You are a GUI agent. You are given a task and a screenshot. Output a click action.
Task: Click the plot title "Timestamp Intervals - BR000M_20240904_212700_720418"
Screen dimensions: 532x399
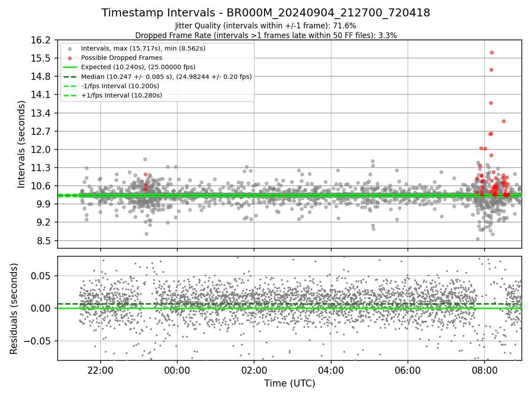coord(266,13)
